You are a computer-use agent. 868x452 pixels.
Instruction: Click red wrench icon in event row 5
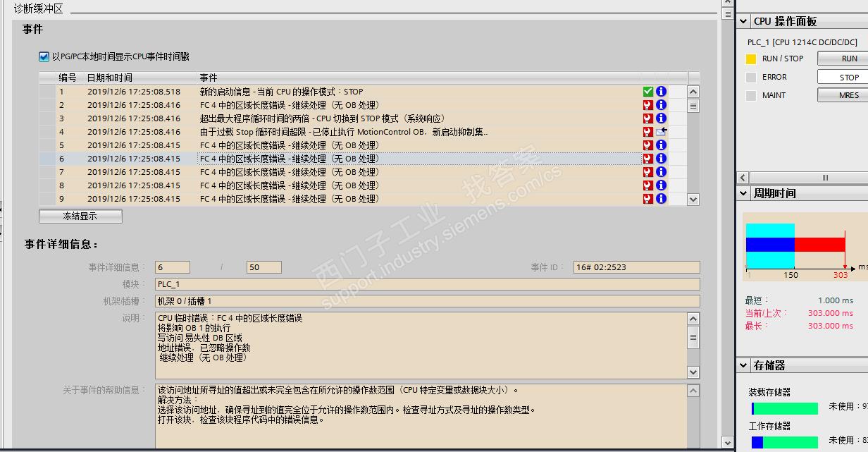coord(648,145)
